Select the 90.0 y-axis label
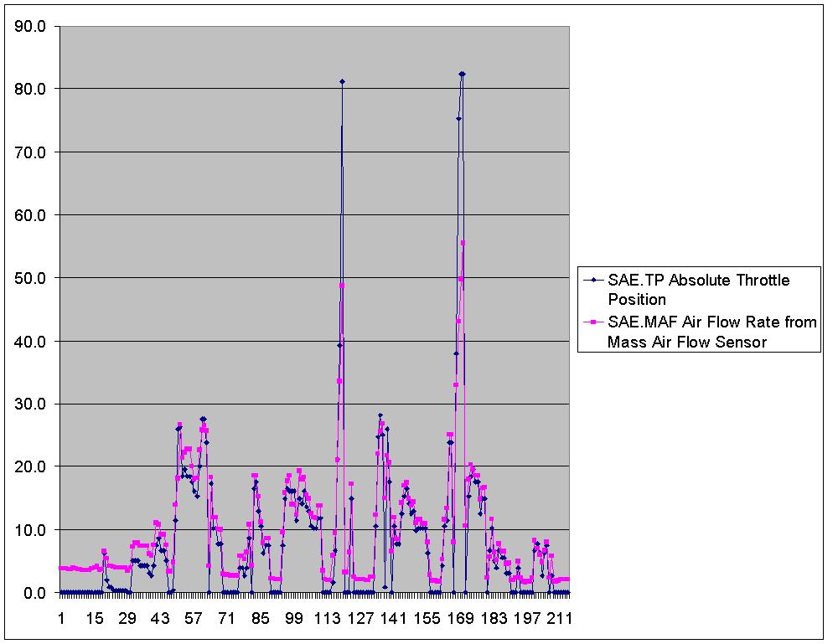This screenshot has height=644, width=838. click(30, 26)
